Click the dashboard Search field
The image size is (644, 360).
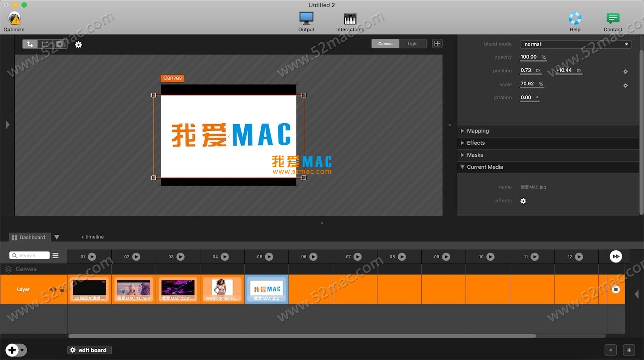[x=30, y=255]
